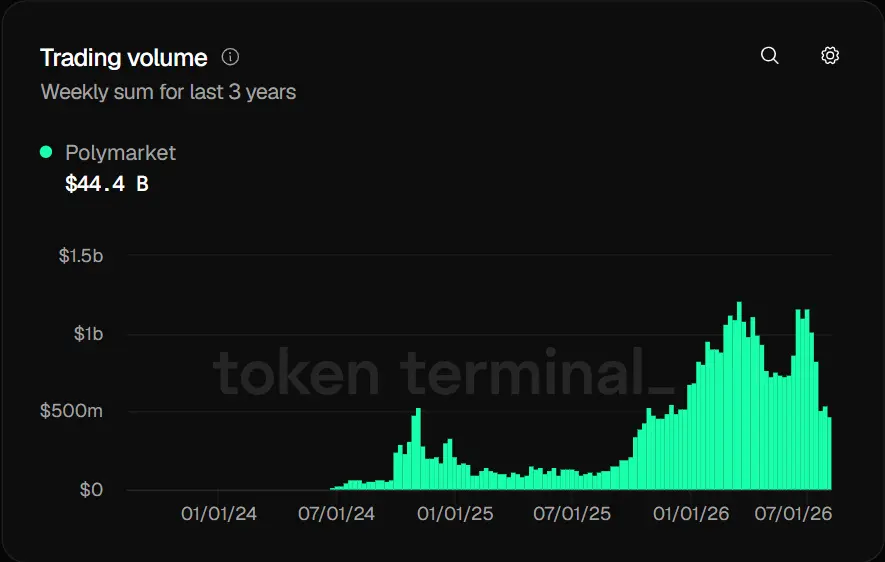Click the token terminal watermark

click(x=444, y=372)
